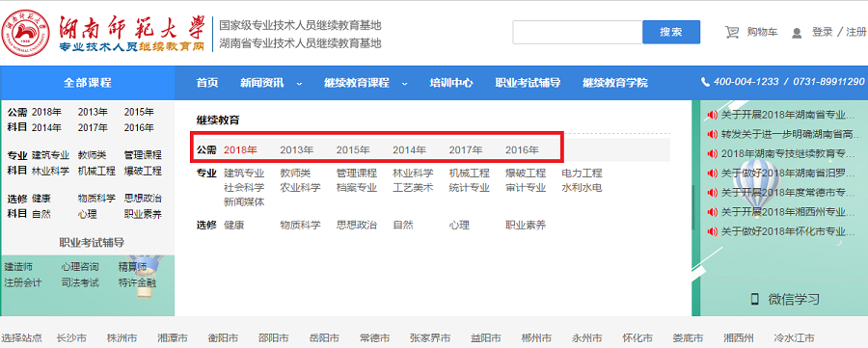Click the user profile icon
Screen dimensions: 868x348
(797, 33)
